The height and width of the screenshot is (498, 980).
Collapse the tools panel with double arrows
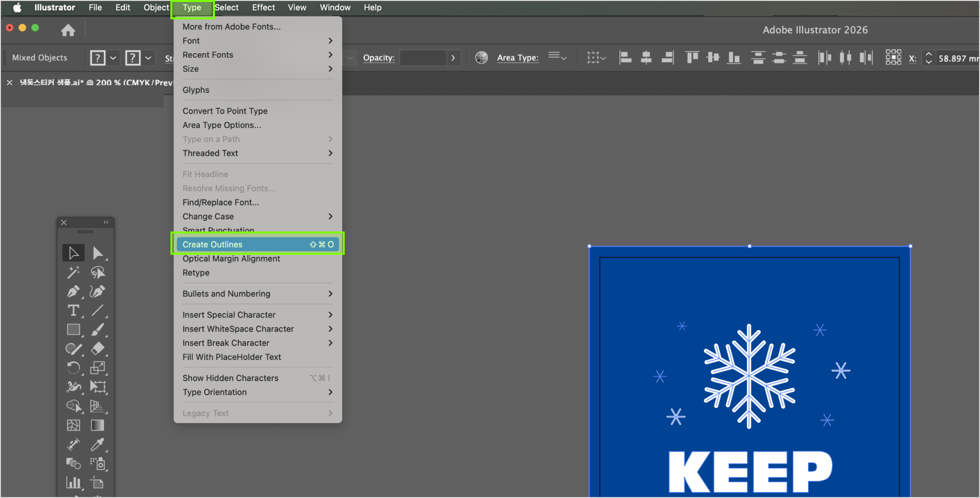pyautogui.click(x=106, y=222)
